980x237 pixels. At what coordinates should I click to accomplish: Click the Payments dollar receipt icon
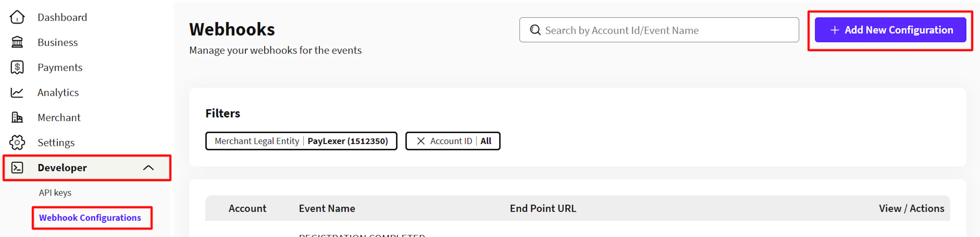click(x=17, y=67)
